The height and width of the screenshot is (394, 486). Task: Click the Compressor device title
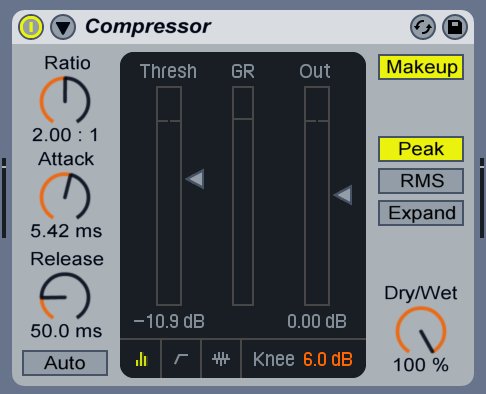tap(148, 27)
